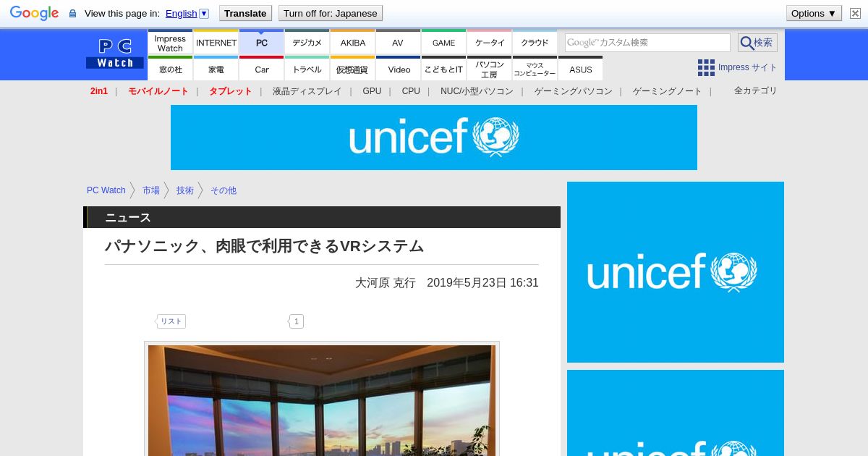
Task: Open the モバイルノート category link
Action: [158, 91]
